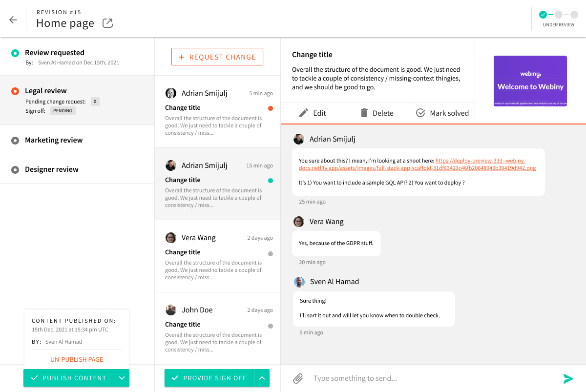The image size is (586, 392).
Task: Open the Publish Content dropdown chevron
Action: pos(122,378)
